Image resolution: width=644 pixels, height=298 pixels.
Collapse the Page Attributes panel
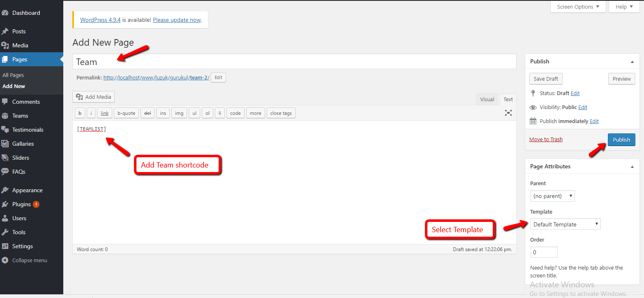tap(632, 167)
